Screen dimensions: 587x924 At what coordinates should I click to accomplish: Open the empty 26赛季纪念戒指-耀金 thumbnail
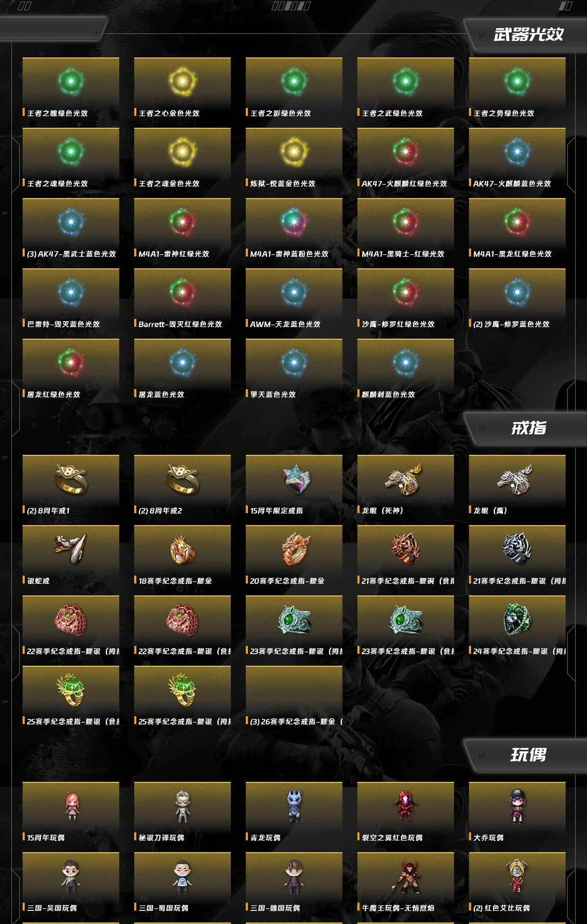click(x=294, y=691)
